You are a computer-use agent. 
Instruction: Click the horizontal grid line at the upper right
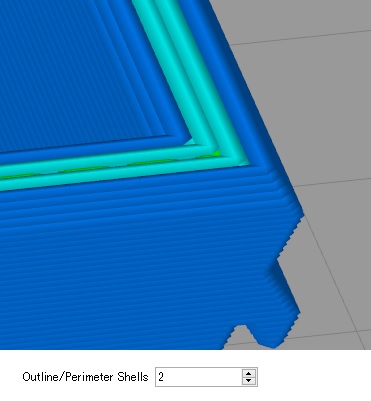point(300,37)
